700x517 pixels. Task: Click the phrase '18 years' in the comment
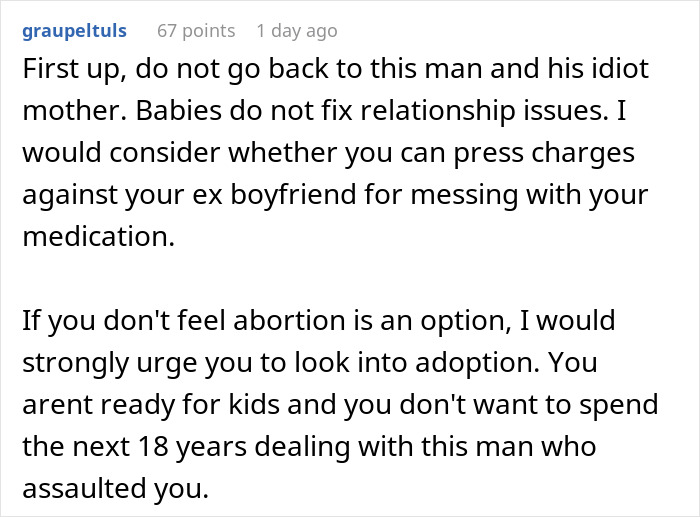tap(192, 447)
